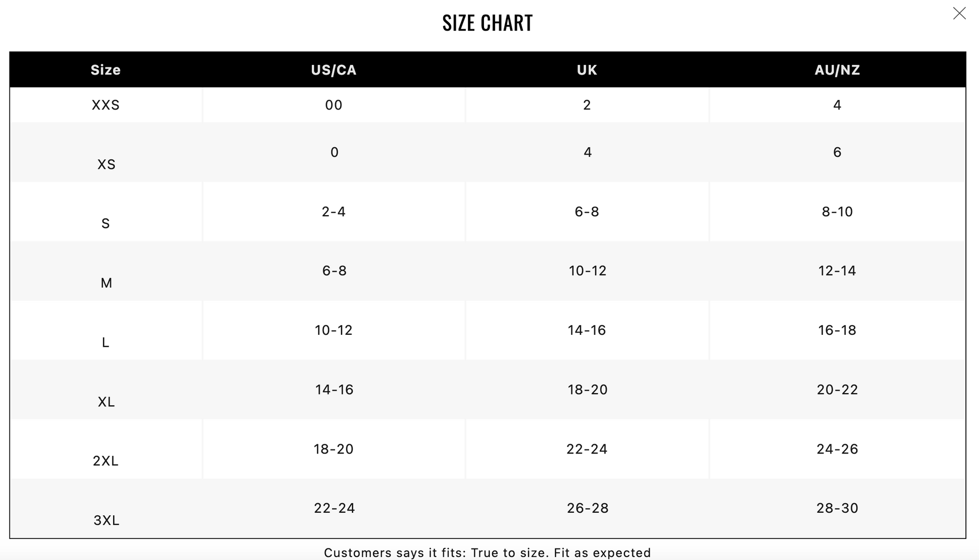This screenshot has height=560, width=979.
Task: Select the XXS size row label
Action: (x=106, y=105)
